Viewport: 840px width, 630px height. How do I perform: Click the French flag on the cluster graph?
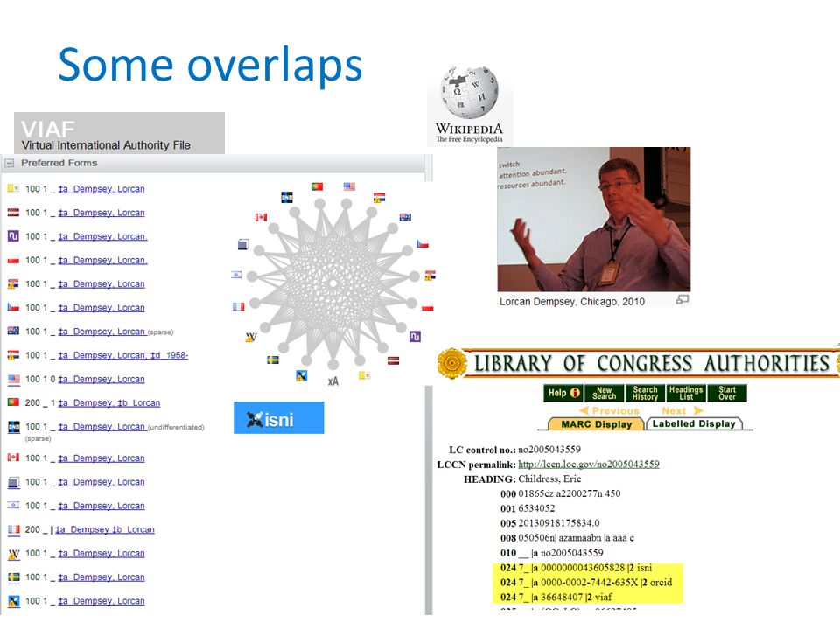(238, 307)
